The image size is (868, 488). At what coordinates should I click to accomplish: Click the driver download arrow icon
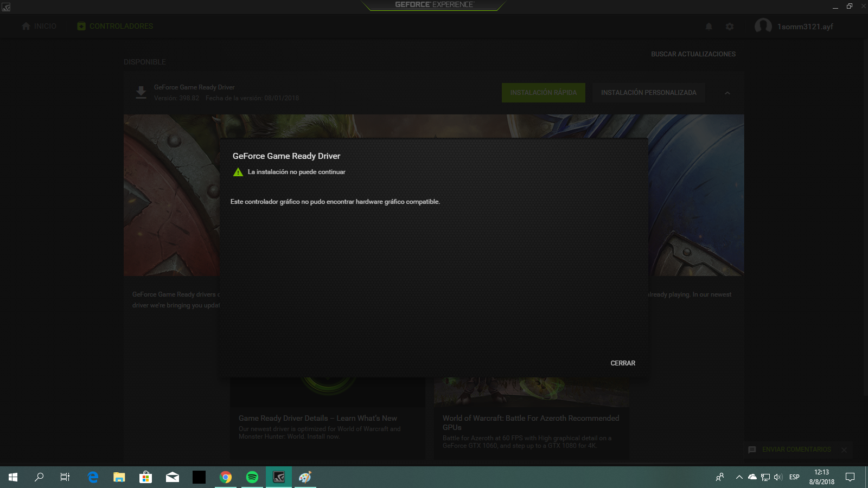click(x=141, y=93)
